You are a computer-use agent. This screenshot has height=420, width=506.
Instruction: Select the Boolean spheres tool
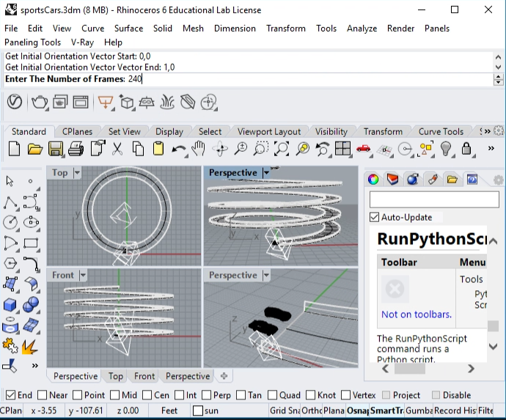tap(31, 304)
